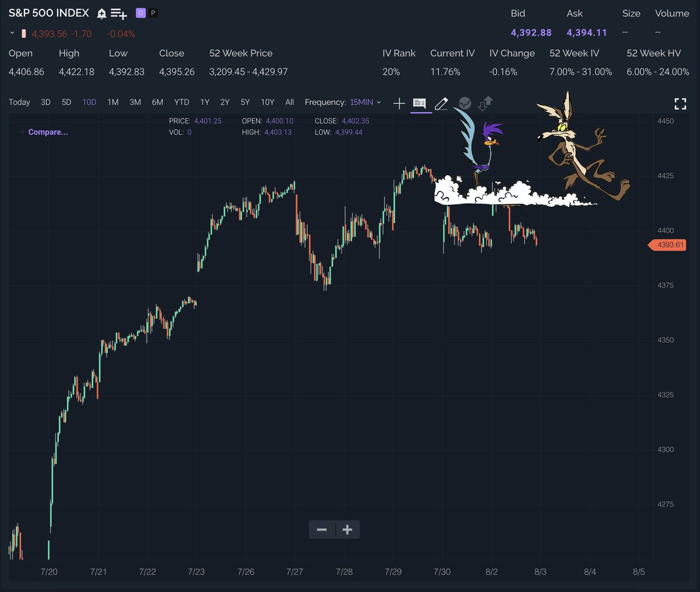Zoom out the chart with minus
Screen dimensions: 700x592
point(321,530)
